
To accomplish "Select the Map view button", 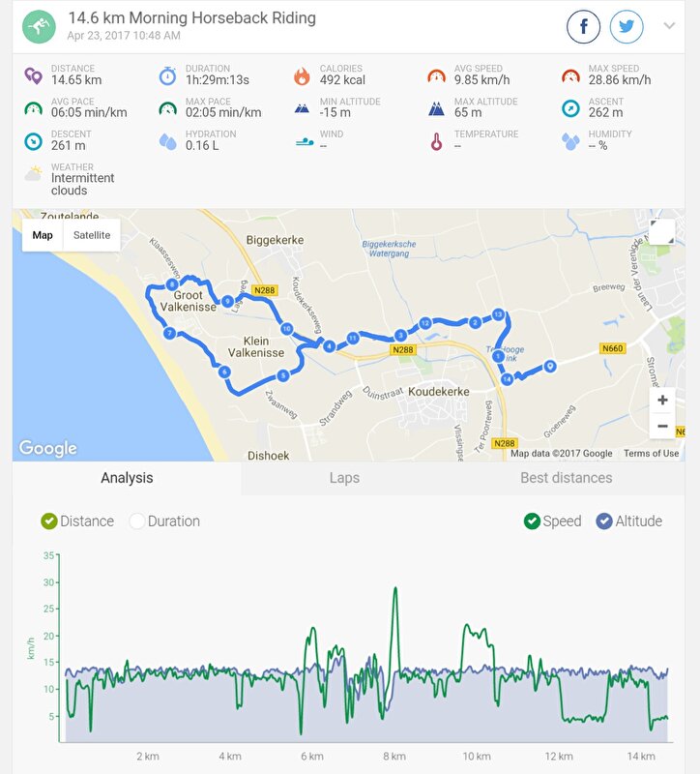I will coord(43,235).
